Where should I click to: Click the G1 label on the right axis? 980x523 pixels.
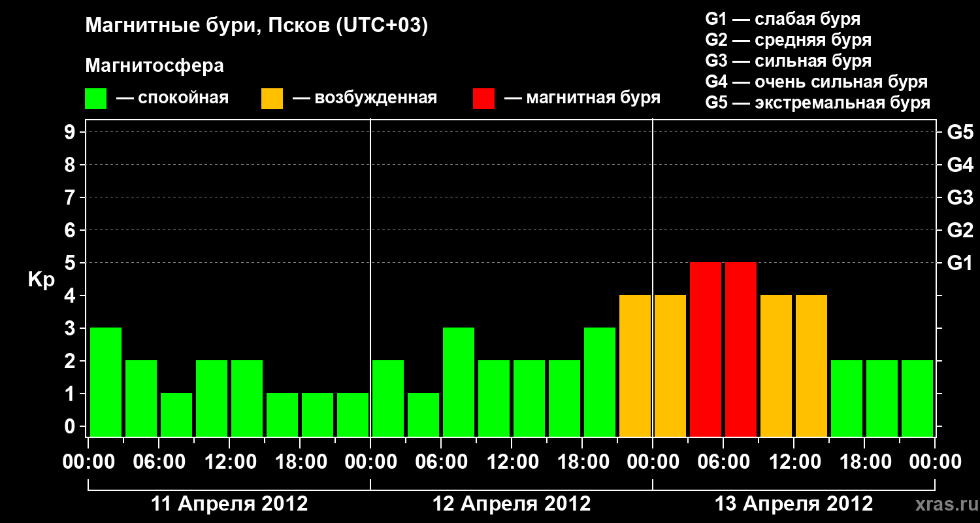pos(960,263)
